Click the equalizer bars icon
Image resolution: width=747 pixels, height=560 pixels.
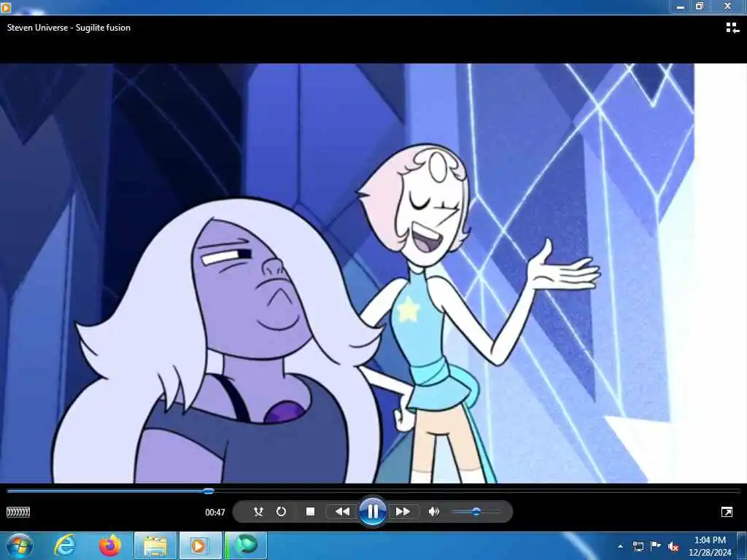point(18,512)
